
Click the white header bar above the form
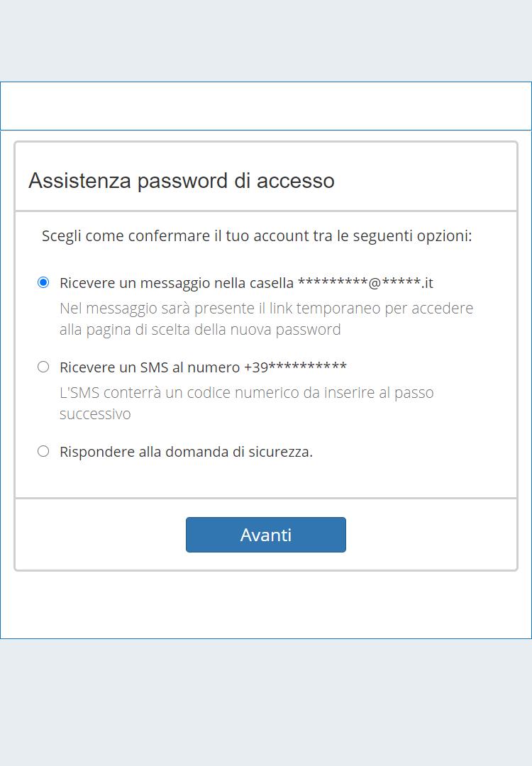tap(266, 105)
